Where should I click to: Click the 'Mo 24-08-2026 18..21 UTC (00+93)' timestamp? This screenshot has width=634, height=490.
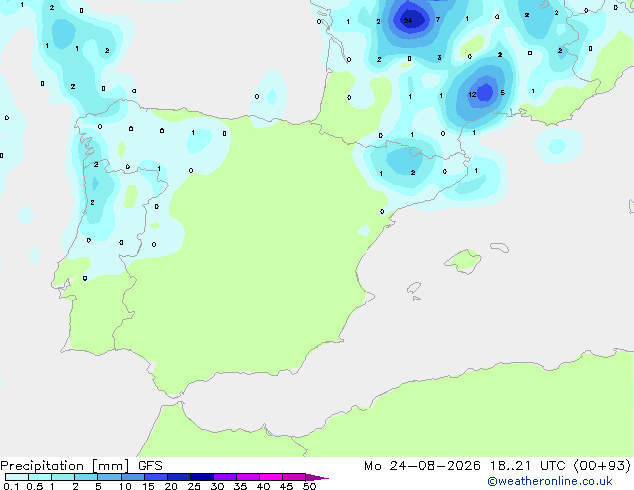(497, 466)
